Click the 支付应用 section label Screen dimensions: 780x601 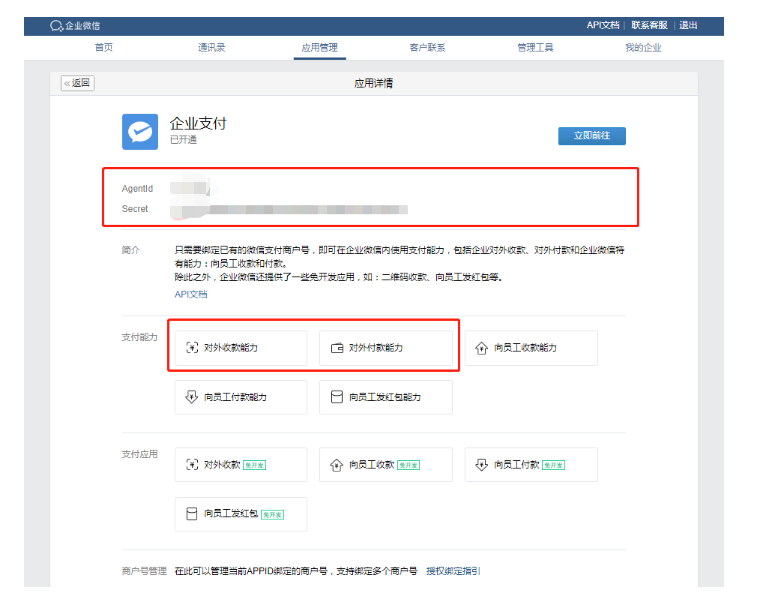(x=140, y=454)
